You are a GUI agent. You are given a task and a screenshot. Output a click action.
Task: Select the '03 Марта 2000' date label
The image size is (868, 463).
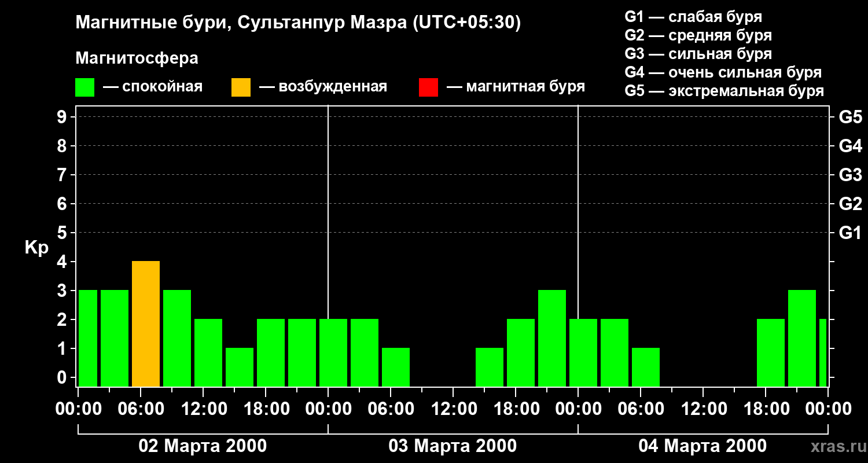coord(453,446)
